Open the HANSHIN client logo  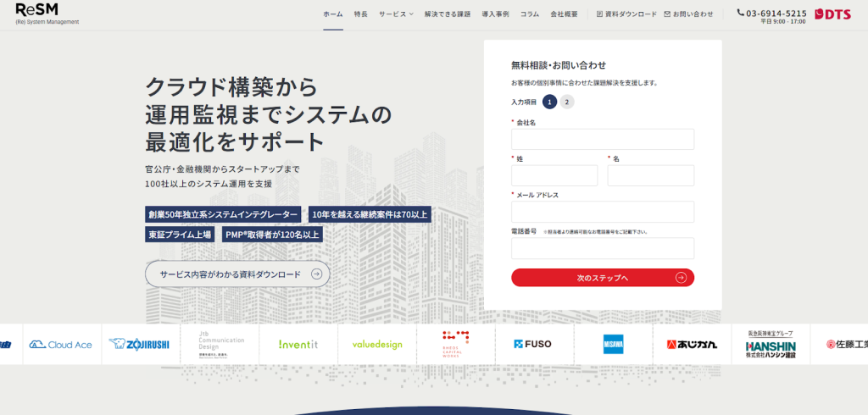click(x=771, y=345)
